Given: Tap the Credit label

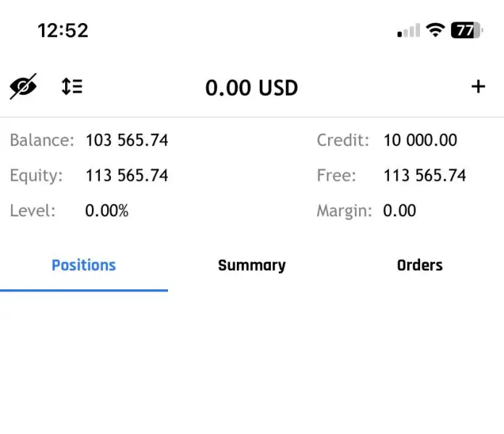Looking at the screenshot, I should click(343, 140).
